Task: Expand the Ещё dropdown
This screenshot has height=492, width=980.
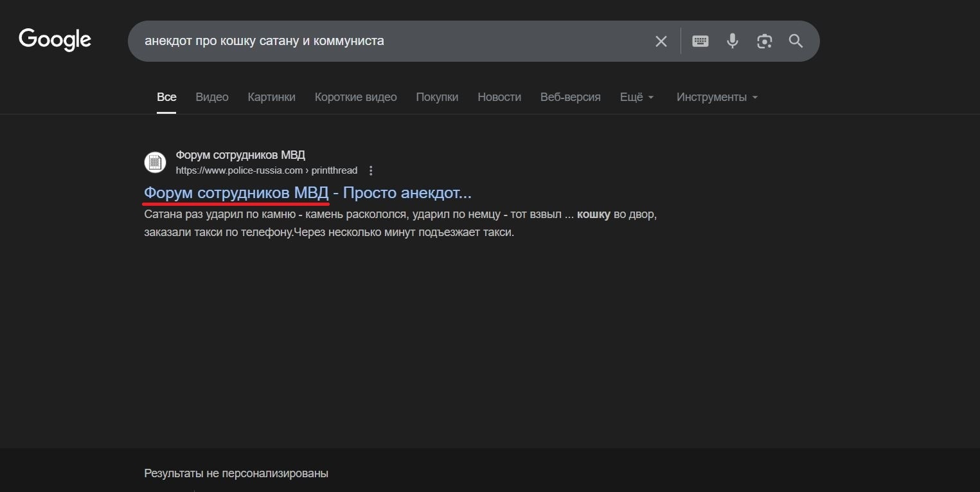Action: coord(636,97)
